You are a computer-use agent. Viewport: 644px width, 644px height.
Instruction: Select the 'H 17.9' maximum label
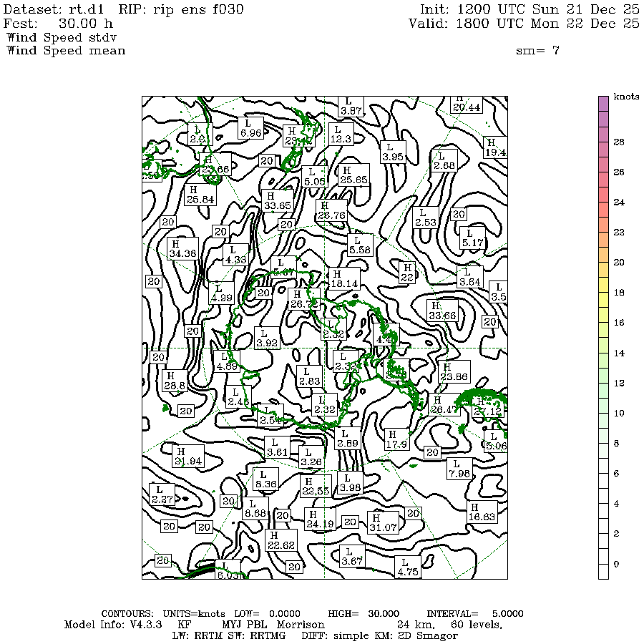coord(396,439)
